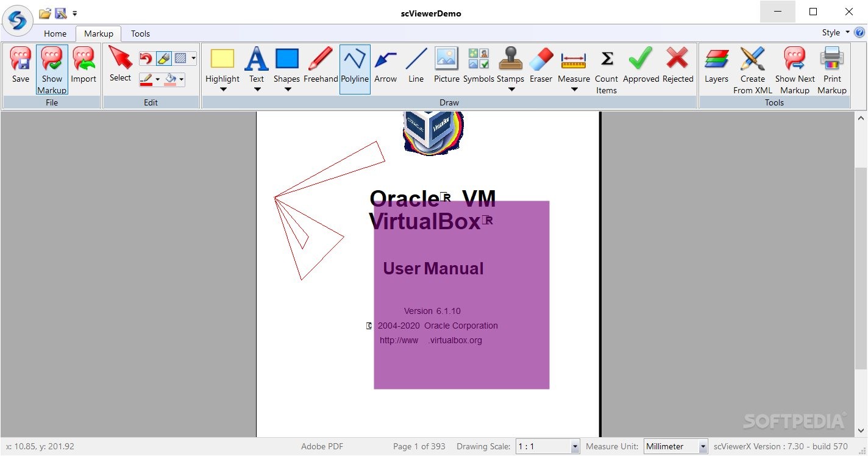Select the Text tool icon
This screenshot has width=868, height=456.
tap(257, 59)
